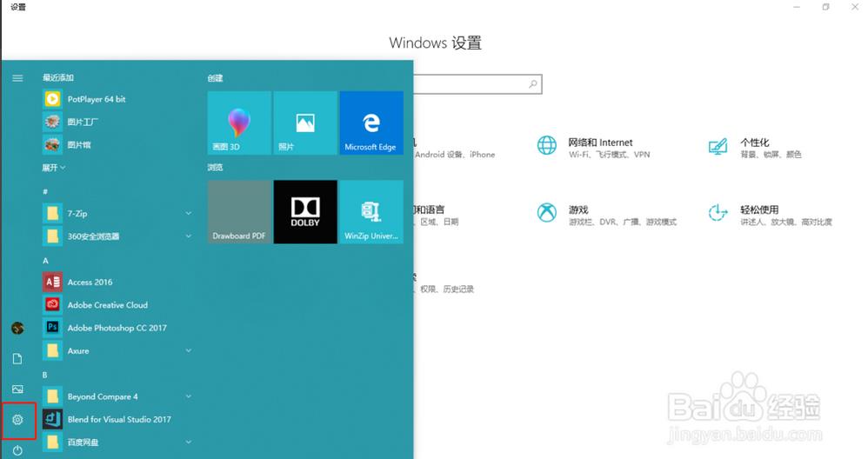Click the 创建 tile group title
Image resolution: width=868 pixels, height=459 pixels.
[216, 78]
